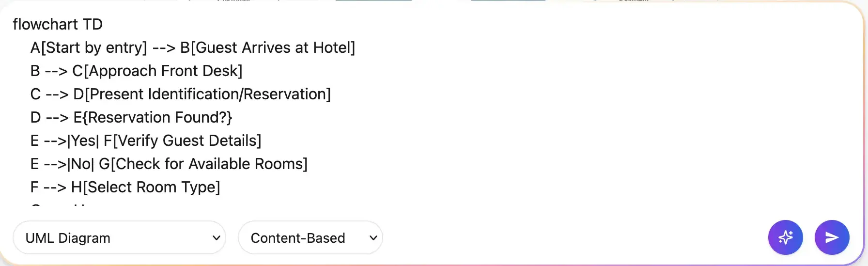868x266 pixels.
Task: Click the arrow '-->' after 'D'
Action: tap(57, 117)
